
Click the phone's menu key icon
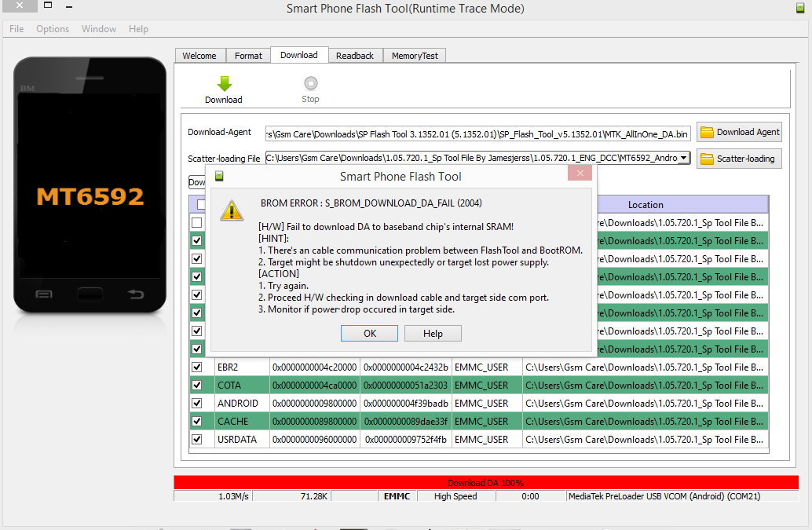click(44, 294)
